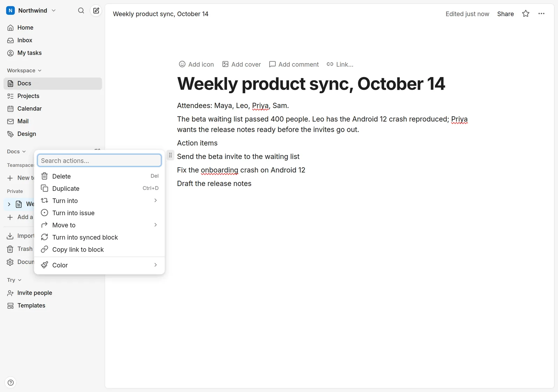Click the block drag handle beside Send the beta invite

coord(170,155)
